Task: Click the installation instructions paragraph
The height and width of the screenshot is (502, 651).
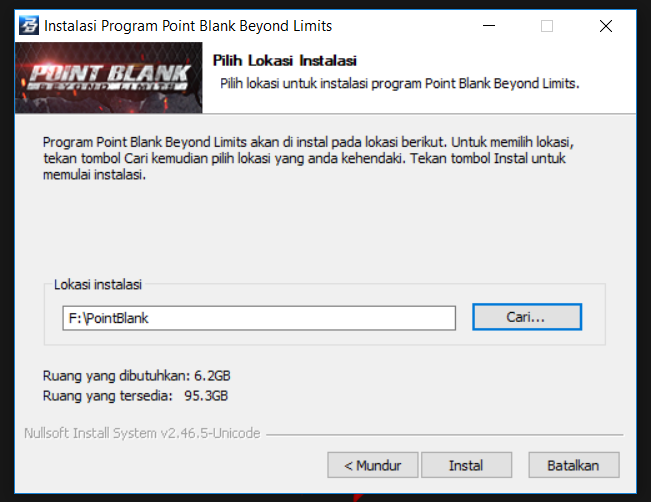Action: pos(308,158)
